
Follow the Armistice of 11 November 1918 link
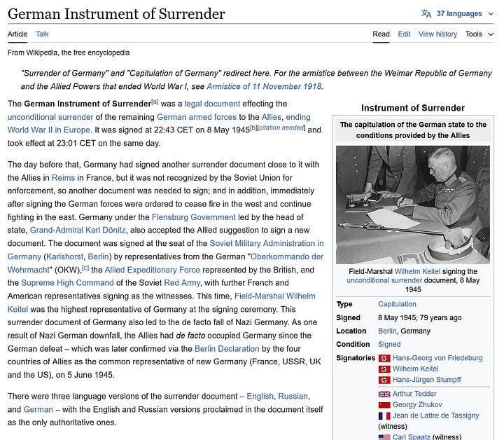point(264,86)
